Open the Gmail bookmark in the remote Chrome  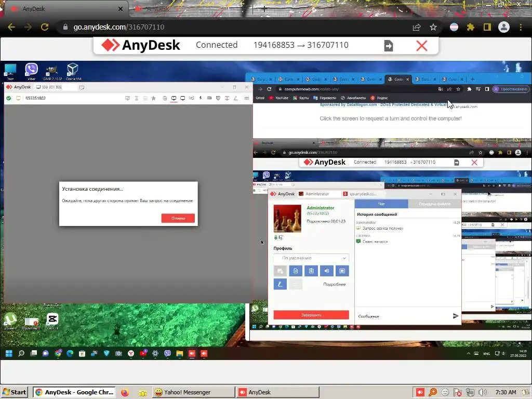pos(260,98)
